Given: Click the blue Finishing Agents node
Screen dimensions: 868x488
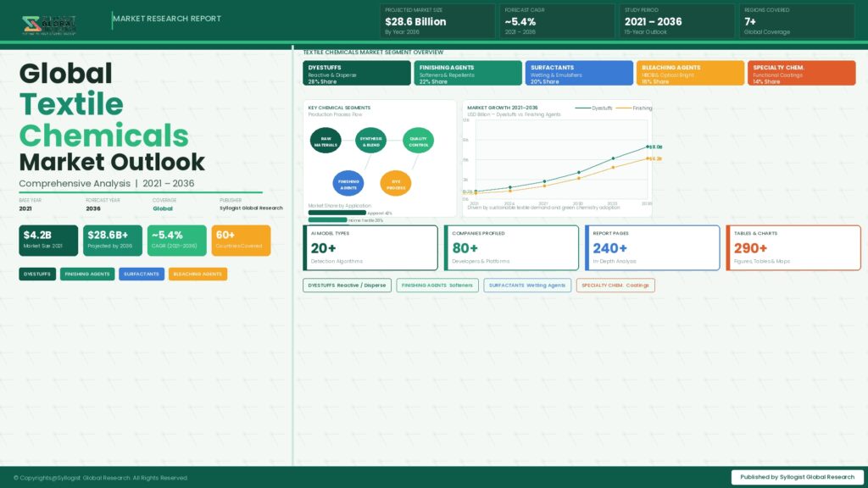Looking at the screenshot, I should pos(348,183).
